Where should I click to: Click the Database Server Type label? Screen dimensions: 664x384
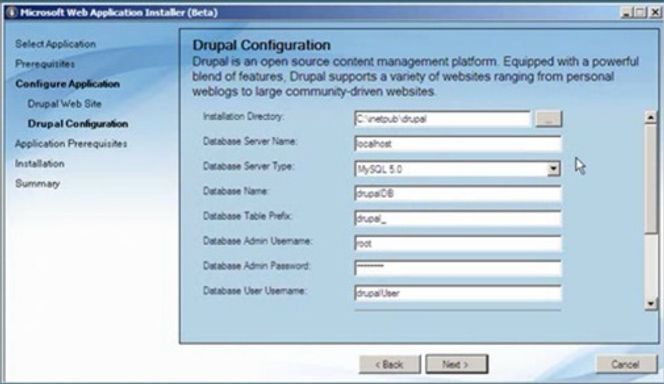point(249,166)
